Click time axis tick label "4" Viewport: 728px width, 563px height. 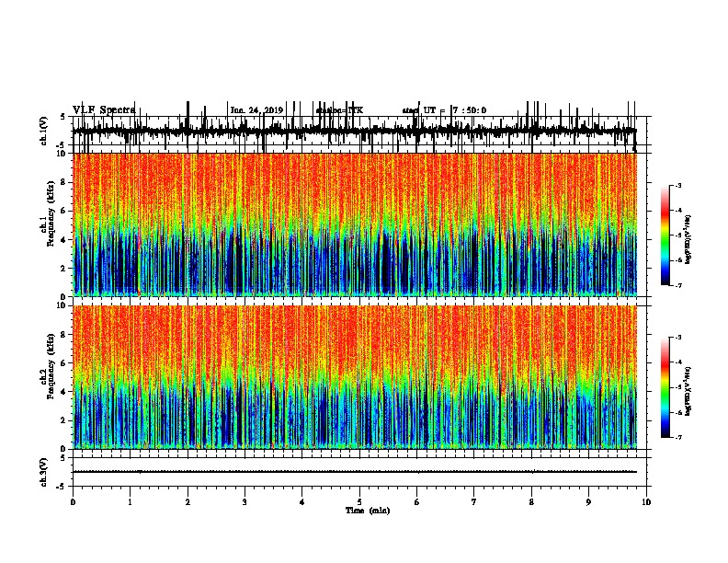coord(302,502)
